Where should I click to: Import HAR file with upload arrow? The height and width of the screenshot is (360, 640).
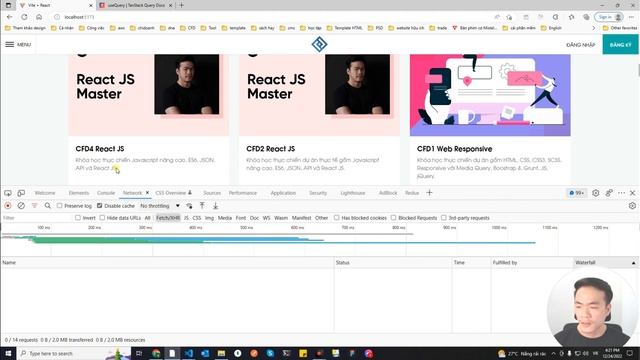(202, 206)
